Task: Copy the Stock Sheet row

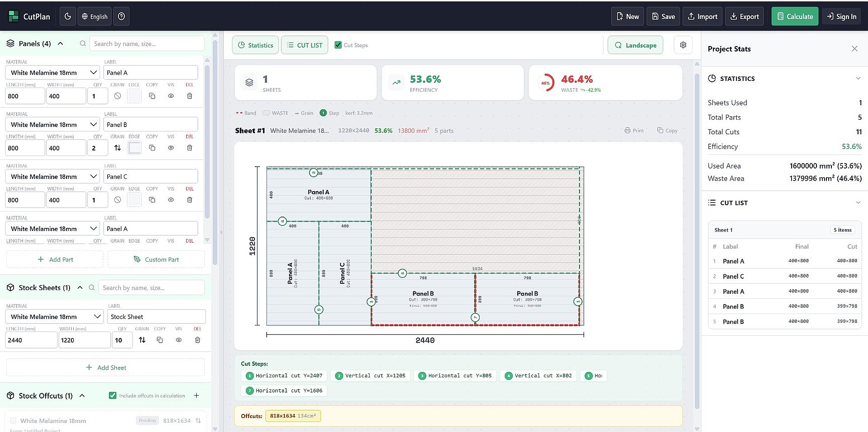Action: point(160,340)
